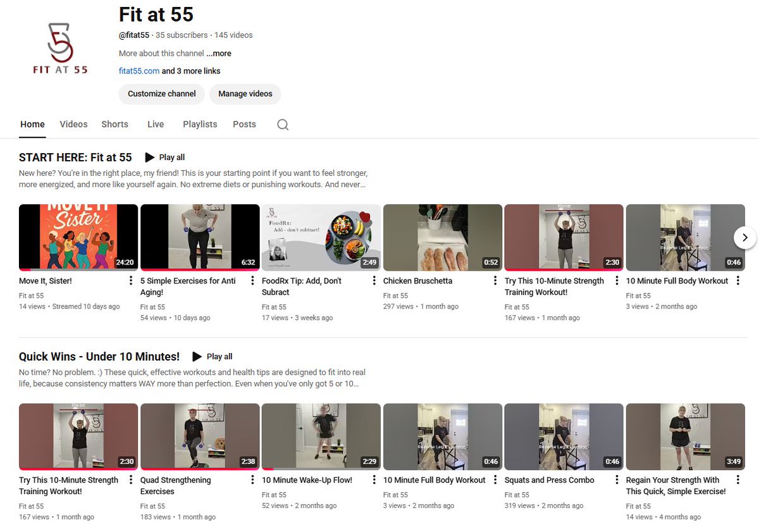Click the 145 videos count

pyautogui.click(x=233, y=35)
